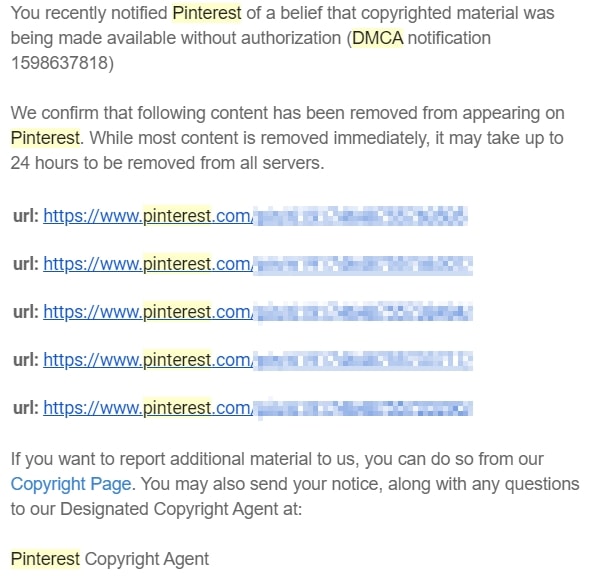Click 'Copyright Agent' text in the last line
Image resolution: width=610 pixels, height=576 pixels.
tap(147, 559)
